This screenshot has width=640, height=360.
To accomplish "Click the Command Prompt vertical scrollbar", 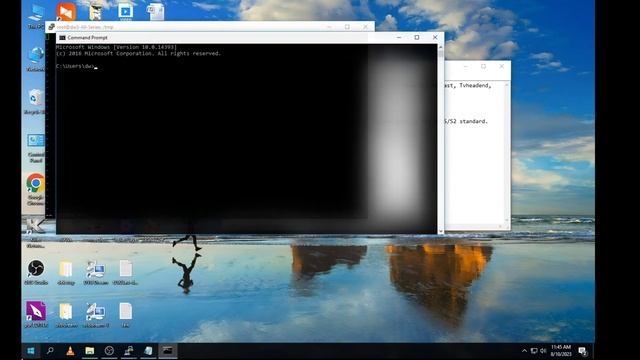I will [x=441, y=139].
